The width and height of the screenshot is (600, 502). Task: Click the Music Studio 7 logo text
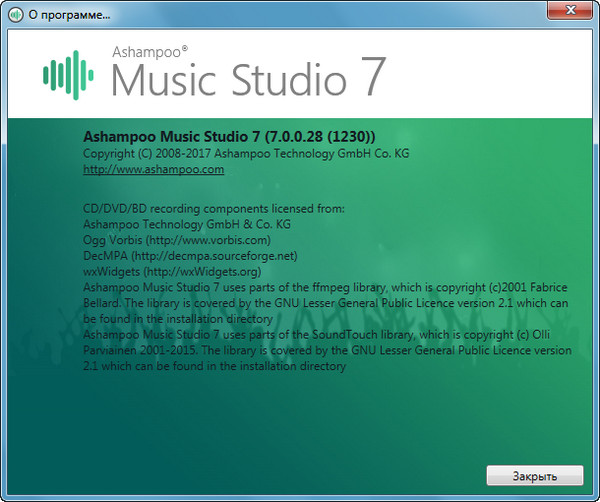tap(249, 77)
